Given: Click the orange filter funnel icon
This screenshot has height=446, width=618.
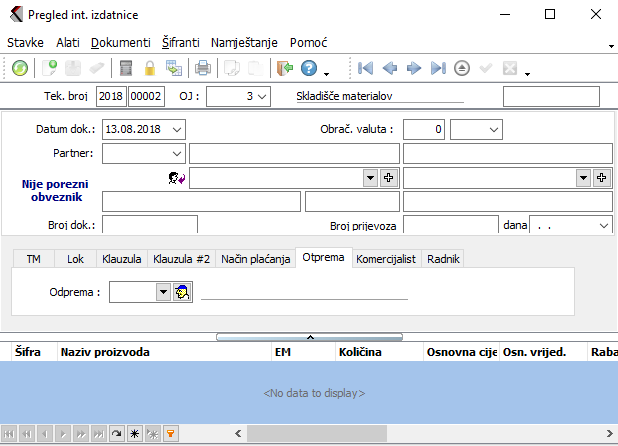Looking at the screenshot, I should pos(171,434).
